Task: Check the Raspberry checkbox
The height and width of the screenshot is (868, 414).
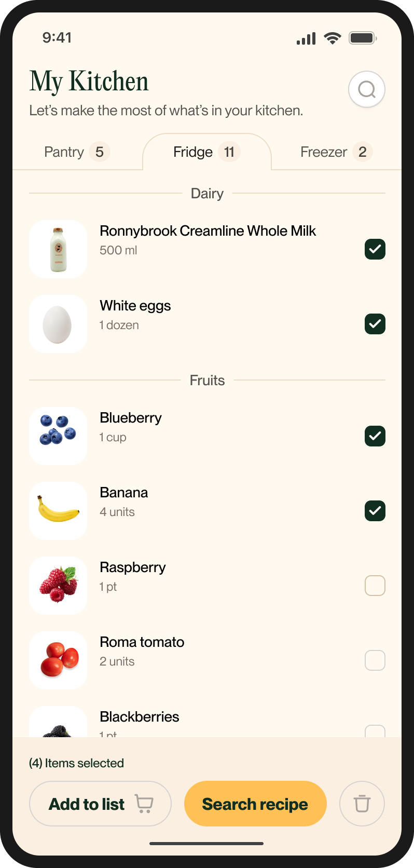Action: coord(375,586)
